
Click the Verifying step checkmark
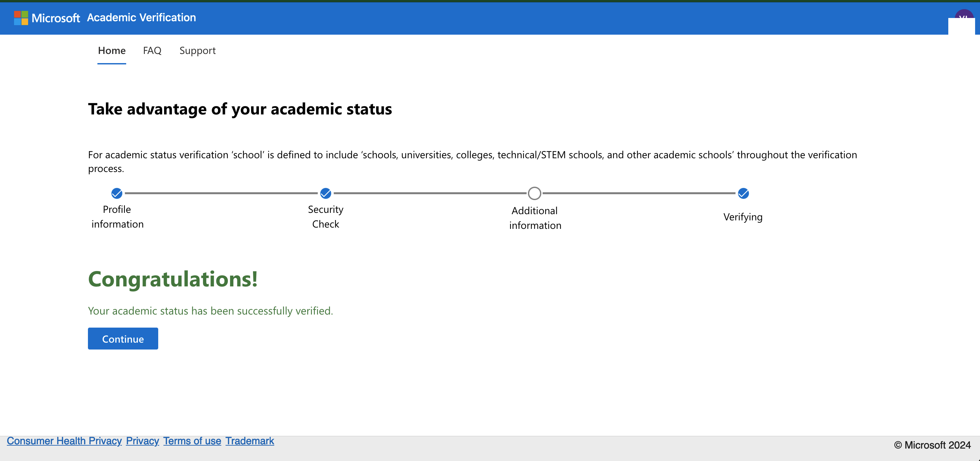click(743, 193)
